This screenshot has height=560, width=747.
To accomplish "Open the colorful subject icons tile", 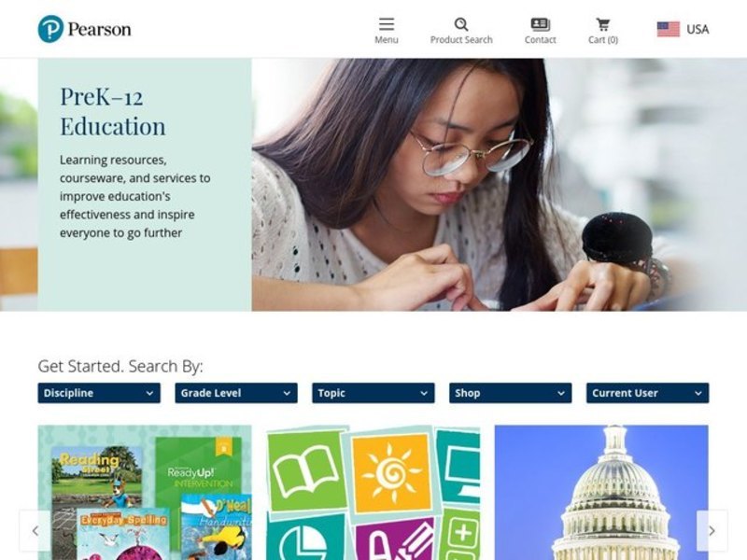I will (373, 493).
